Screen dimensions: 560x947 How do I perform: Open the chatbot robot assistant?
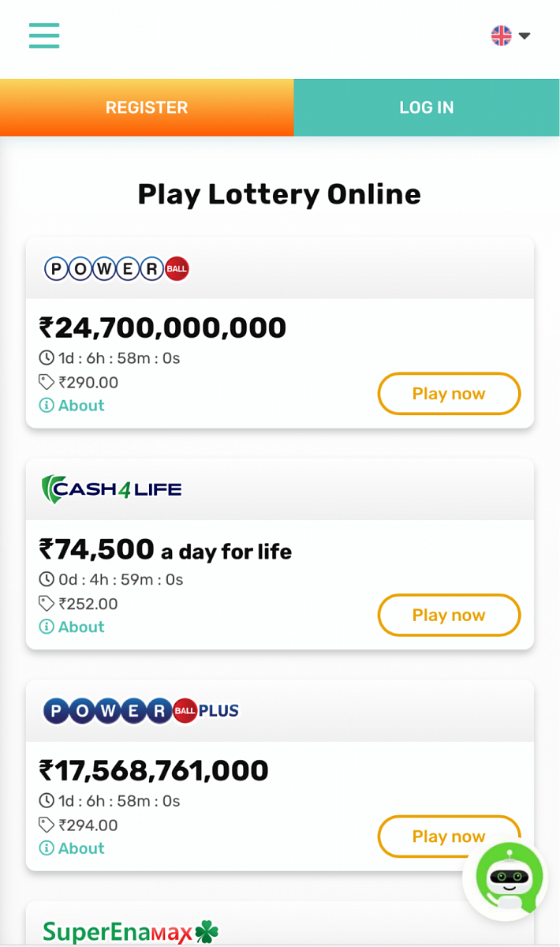tap(510, 878)
